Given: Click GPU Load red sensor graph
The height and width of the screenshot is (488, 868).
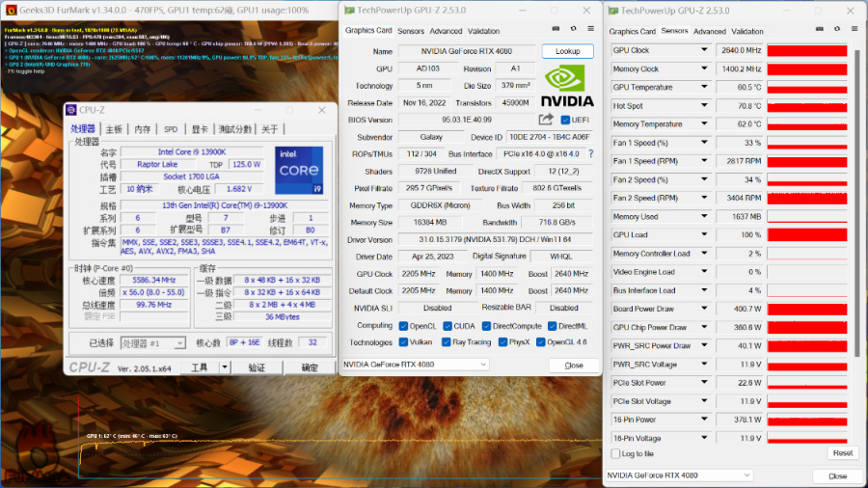Looking at the screenshot, I should [x=807, y=235].
